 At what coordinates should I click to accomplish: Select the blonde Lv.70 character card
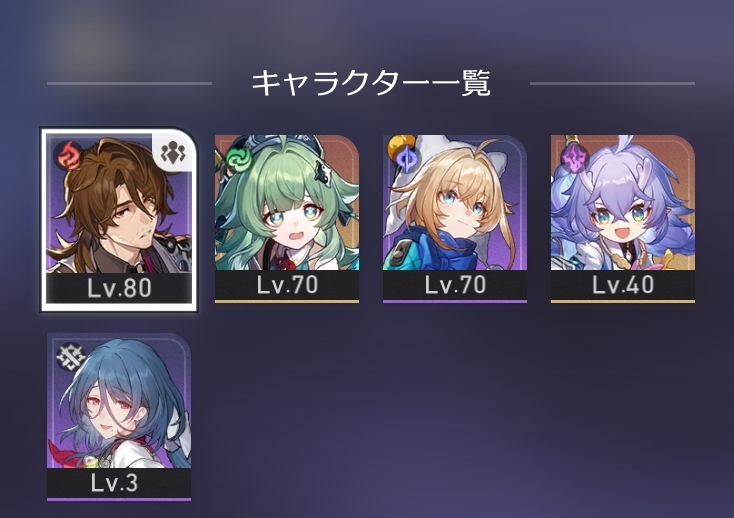455,219
